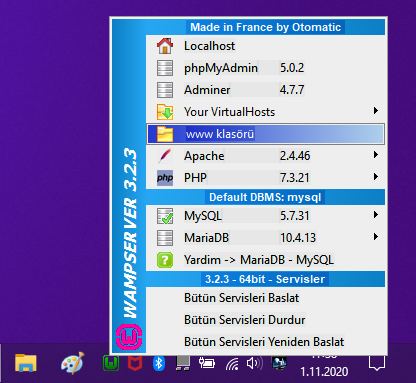Viewport: 416px width, 383px height.
Task: Click the phpMyAdmin version 5.0.2
Action: coord(292,68)
